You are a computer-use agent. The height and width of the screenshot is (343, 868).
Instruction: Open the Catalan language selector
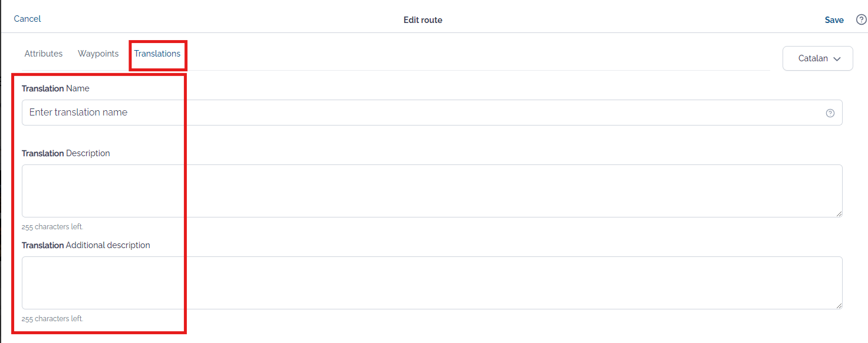coord(817,58)
